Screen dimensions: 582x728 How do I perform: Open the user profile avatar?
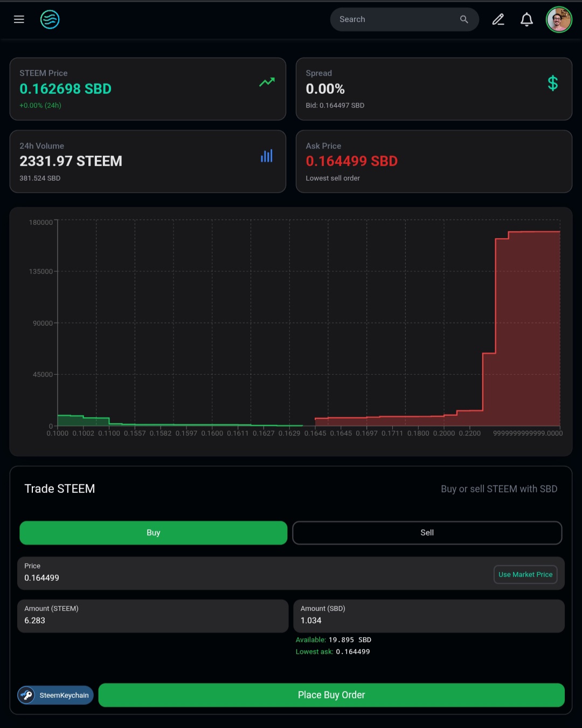tap(559, 19)
